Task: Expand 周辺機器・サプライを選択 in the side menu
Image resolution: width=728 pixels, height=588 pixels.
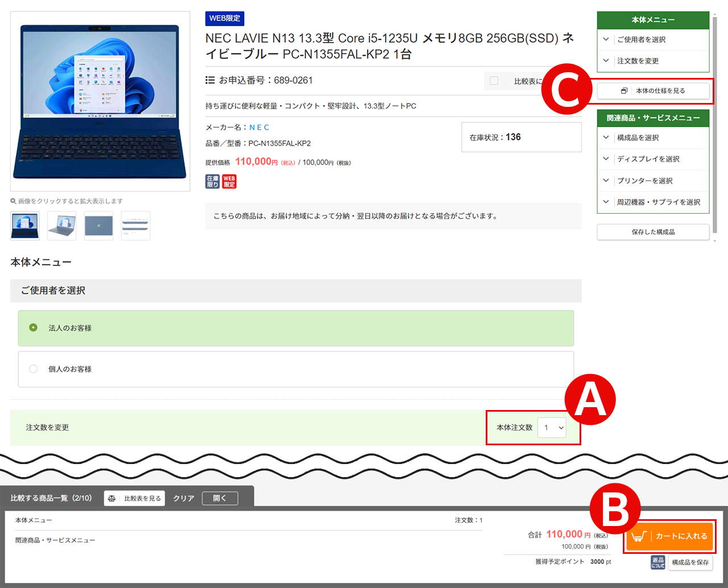Action: pos(653,202)
